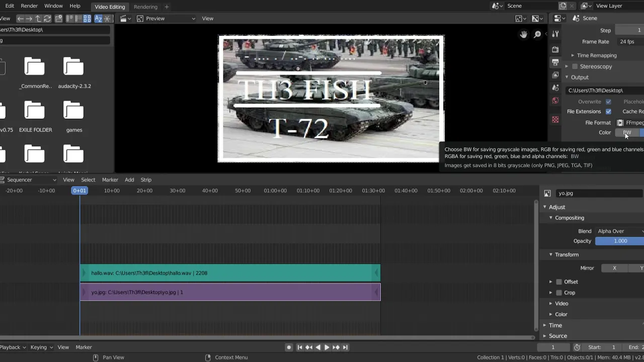The image size is (644, 362).
Task: Toggle the File Extensions checkbox
Action: click(608, 112)
